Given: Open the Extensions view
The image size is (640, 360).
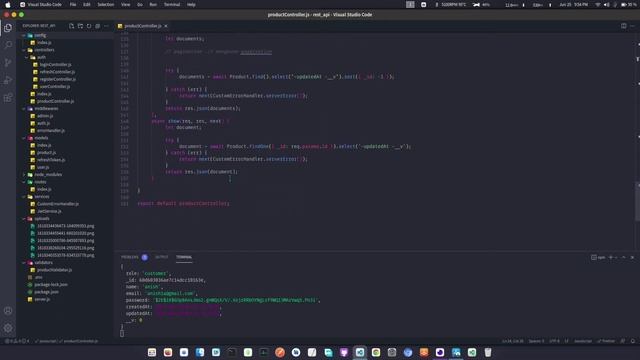Looking at the screenshot, I should click(x=8, y=98).
